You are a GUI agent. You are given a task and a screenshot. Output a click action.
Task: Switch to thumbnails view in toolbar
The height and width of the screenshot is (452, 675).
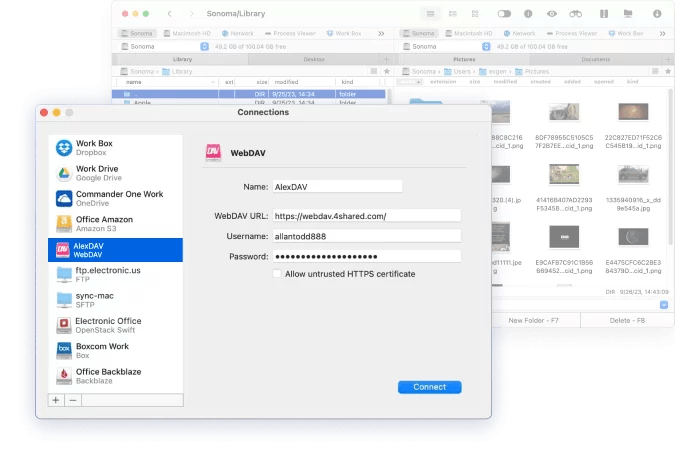[x=475, y=14]
